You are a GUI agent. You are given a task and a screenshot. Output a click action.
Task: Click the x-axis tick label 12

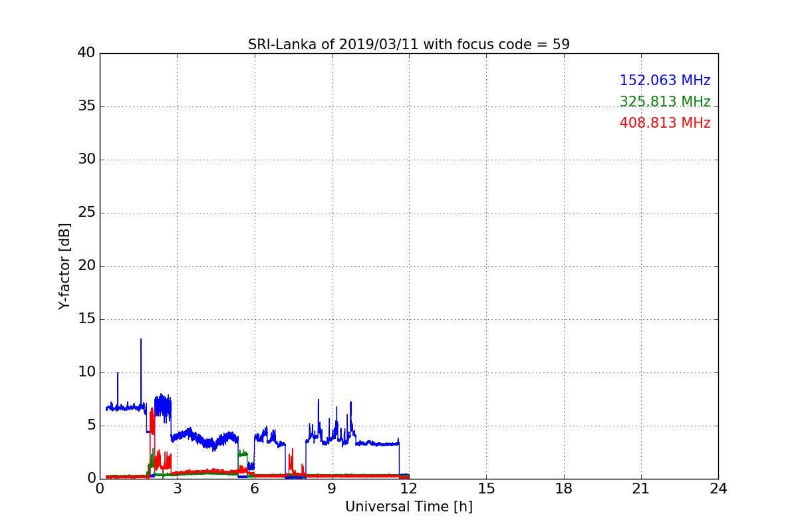(409, 488)
